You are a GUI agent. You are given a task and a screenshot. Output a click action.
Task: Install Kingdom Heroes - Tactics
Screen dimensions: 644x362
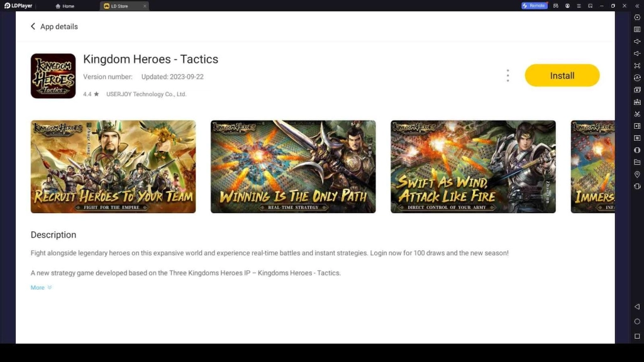pyautogui.click(x=562, y=75)
